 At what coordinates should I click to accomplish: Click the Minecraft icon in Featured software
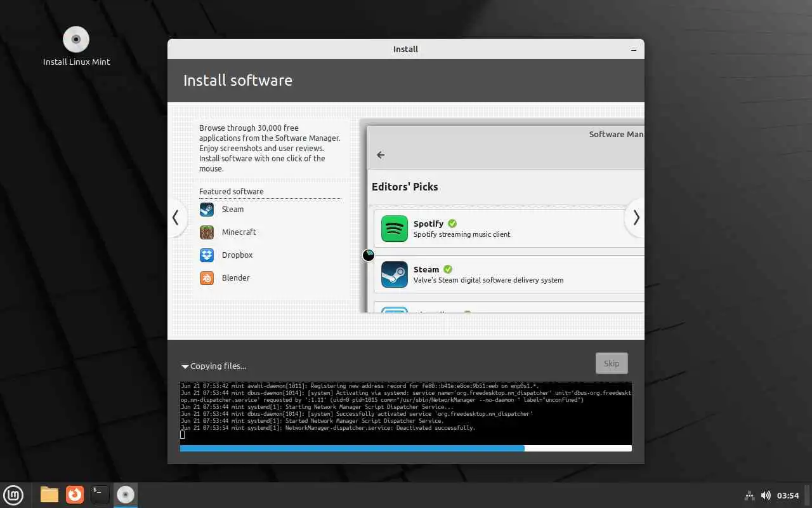click(x=207, y=232)
